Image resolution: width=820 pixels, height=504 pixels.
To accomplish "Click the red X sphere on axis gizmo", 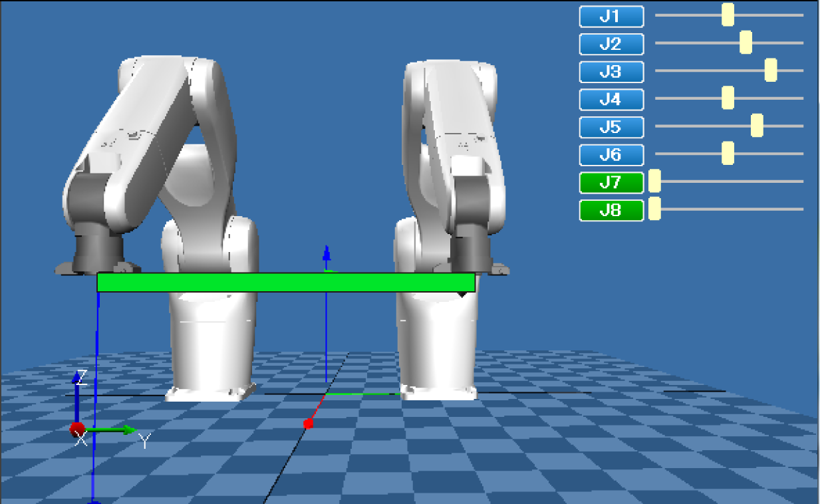I will point(76,429).
